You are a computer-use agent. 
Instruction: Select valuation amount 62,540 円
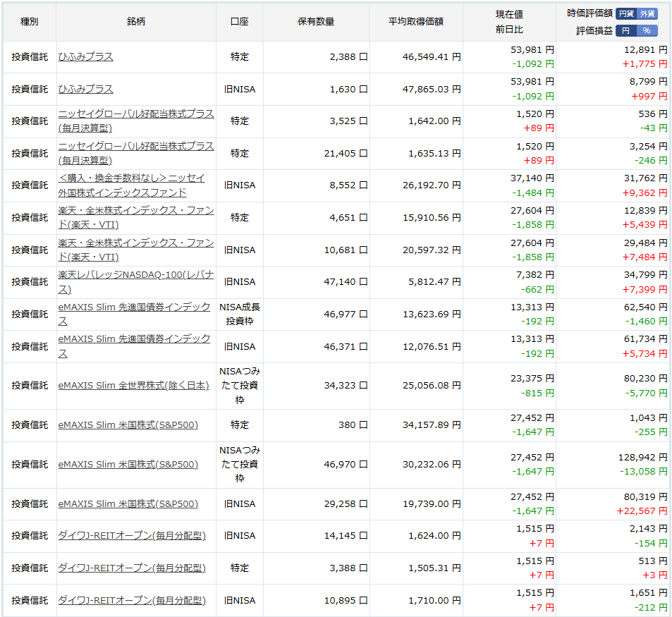click(646, 307)
